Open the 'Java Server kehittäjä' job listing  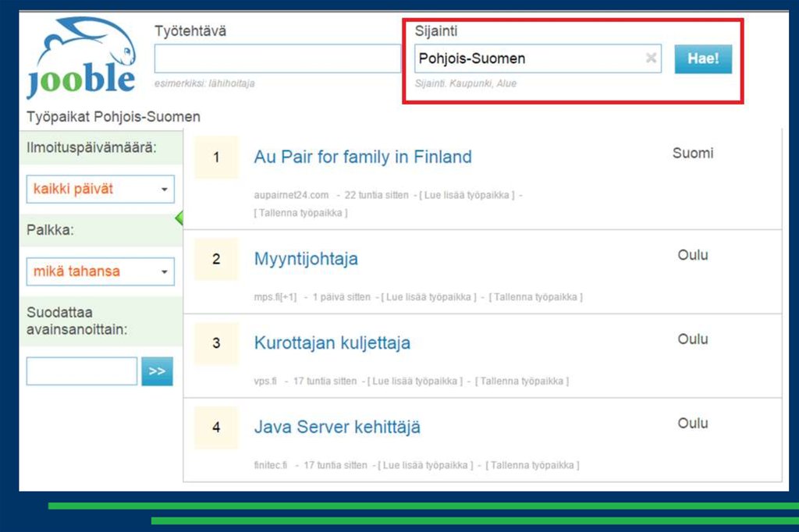click(337, 427)
